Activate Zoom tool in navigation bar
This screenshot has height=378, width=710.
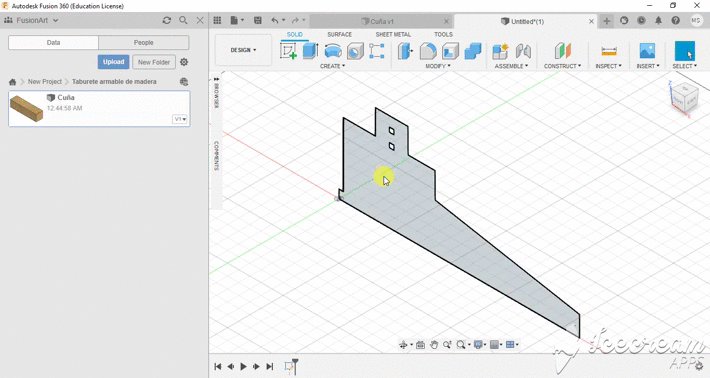447,345
